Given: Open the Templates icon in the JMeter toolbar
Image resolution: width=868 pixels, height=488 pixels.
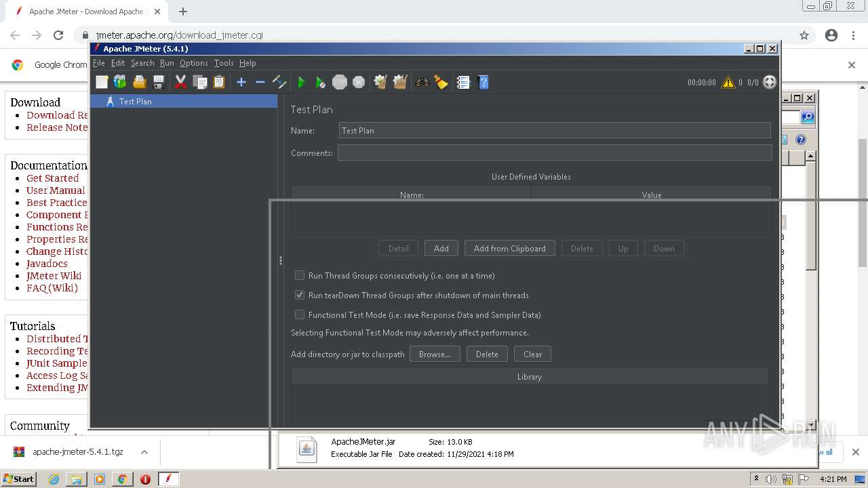Looking at the screenshot, I should point(120,82).
